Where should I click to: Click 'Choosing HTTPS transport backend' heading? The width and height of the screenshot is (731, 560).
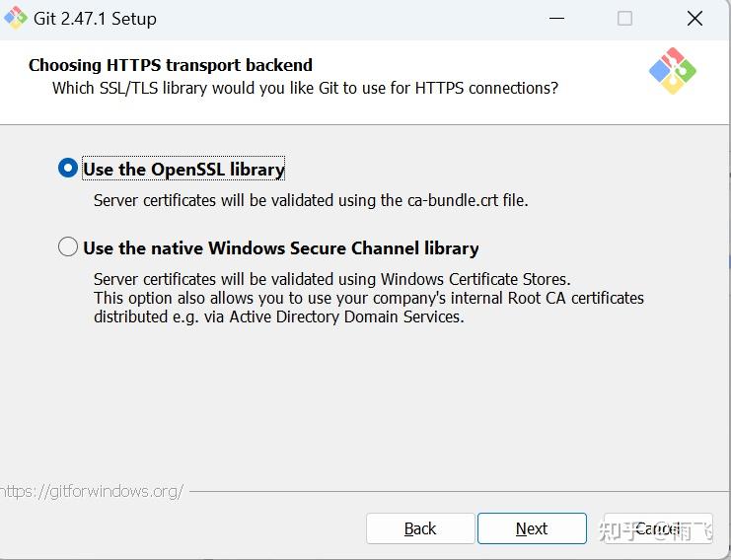tap(170, 65)
